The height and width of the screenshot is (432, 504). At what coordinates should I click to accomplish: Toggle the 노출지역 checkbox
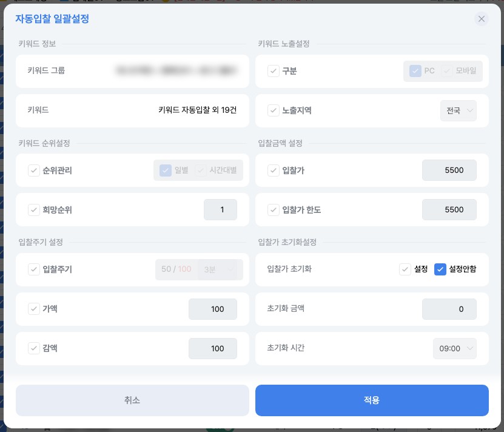pyautogui.click(x=274, y=110)
